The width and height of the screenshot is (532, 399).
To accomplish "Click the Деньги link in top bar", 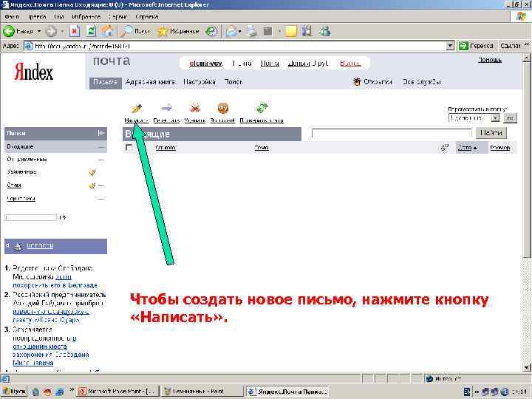I will pos(299,64).
